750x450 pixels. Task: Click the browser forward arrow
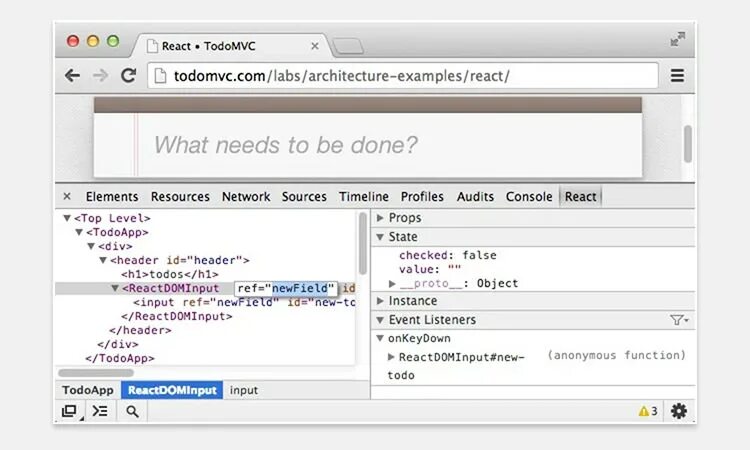100,76
